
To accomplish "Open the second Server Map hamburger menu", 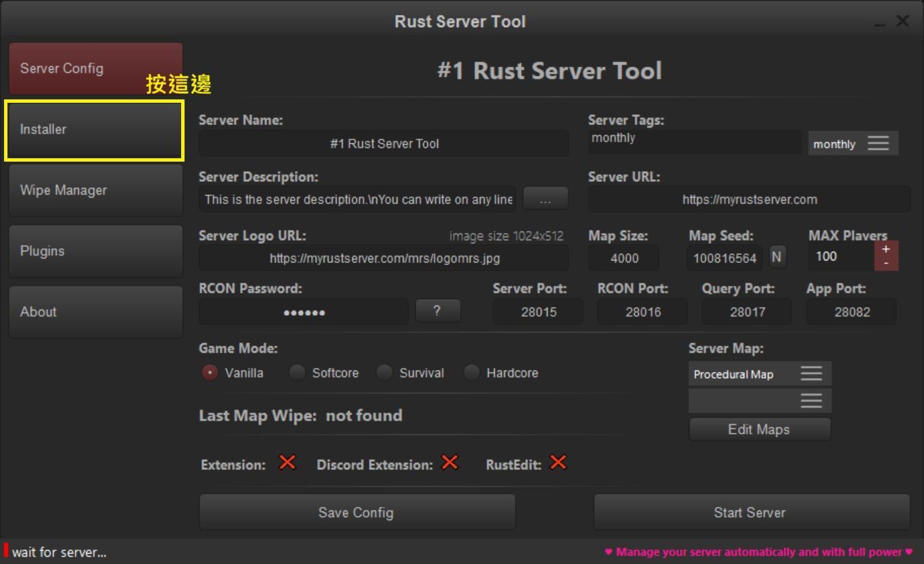I will click(x=810, y=400).
